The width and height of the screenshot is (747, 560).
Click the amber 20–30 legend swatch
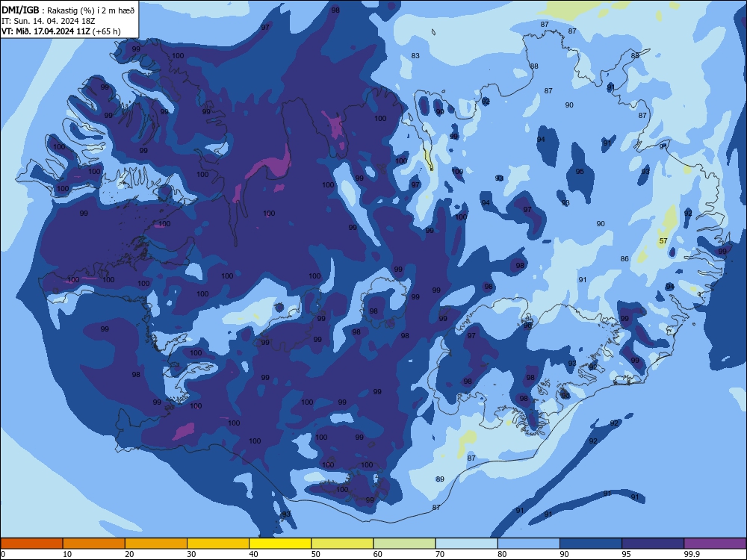coord(156,544)
